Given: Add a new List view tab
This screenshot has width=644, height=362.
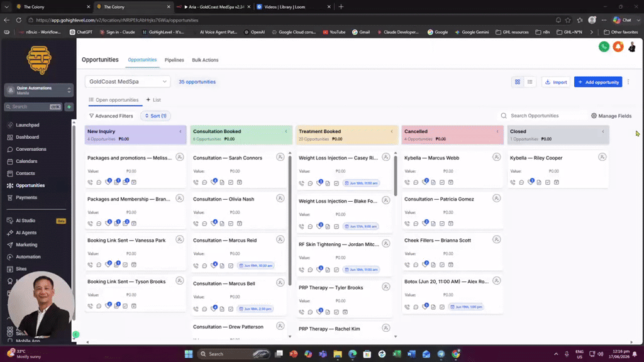Looking at the screenshot, I should (x=153, y=100).
